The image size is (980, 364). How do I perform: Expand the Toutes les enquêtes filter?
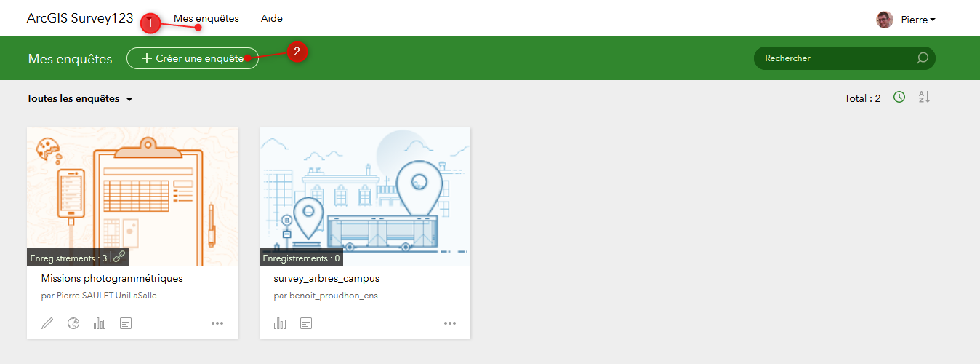tap(80, 98)
